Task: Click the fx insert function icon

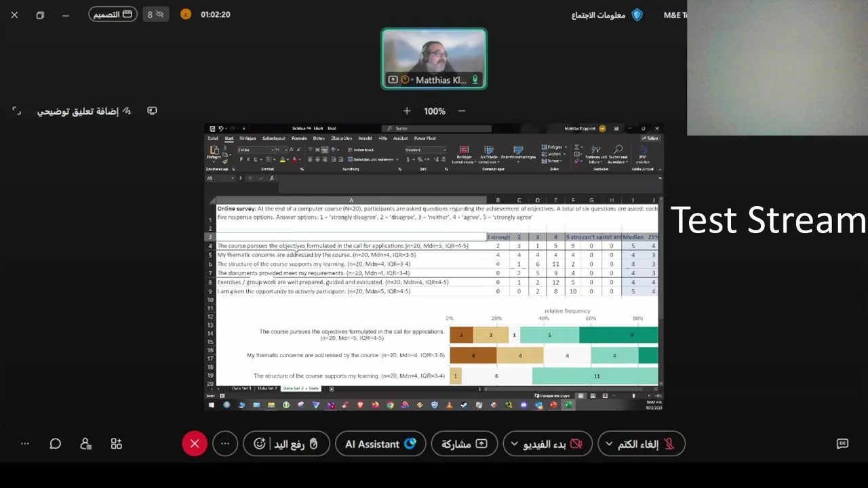Action: [271, 178]
